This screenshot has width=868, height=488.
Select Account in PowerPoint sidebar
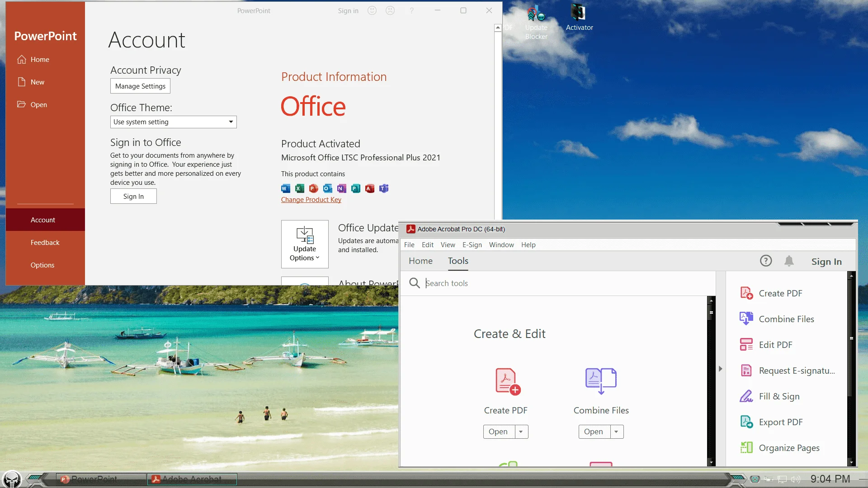click(45, 220)
